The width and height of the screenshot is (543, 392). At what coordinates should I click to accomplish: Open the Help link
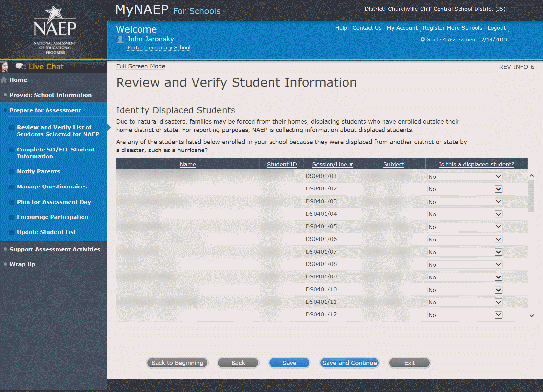(x=341, y=28)
